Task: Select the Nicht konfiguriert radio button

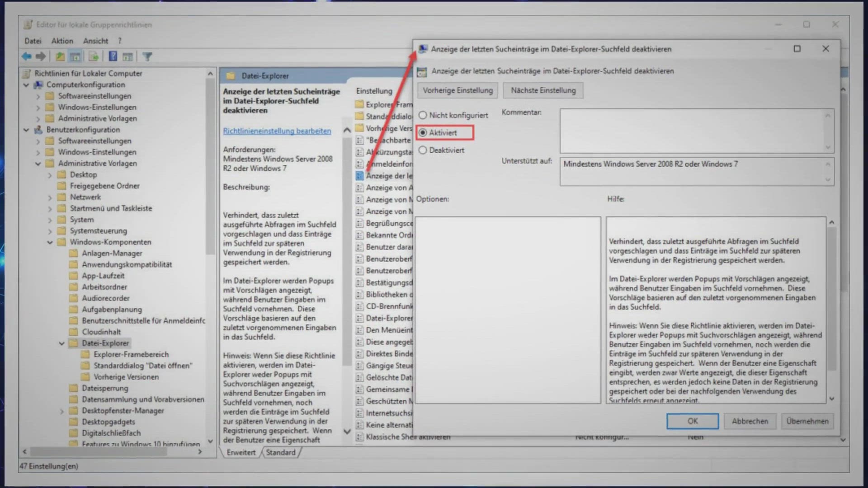Action: click(x=423, y=115)
